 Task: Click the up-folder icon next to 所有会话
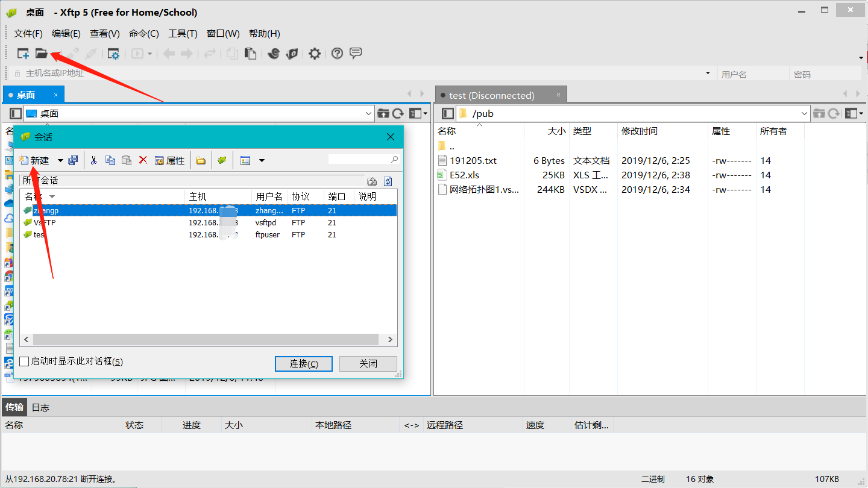(x=372, y=181)
